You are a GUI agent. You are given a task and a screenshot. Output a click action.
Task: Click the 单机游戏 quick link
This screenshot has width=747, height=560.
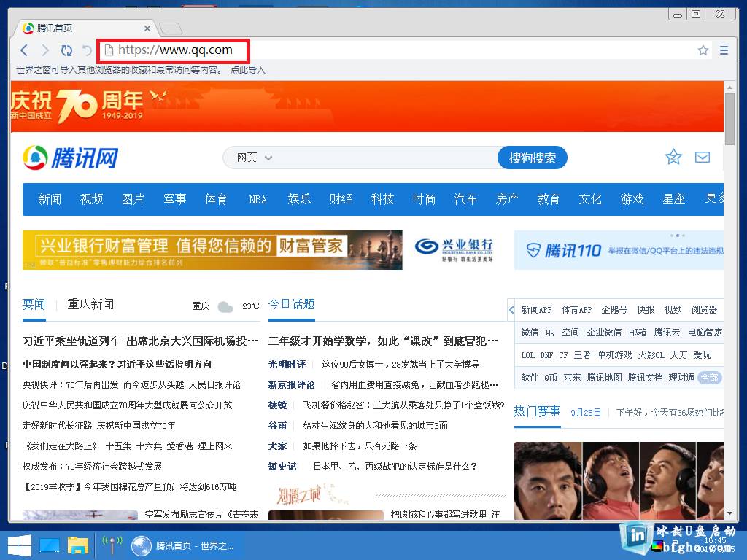pos(614,355)
